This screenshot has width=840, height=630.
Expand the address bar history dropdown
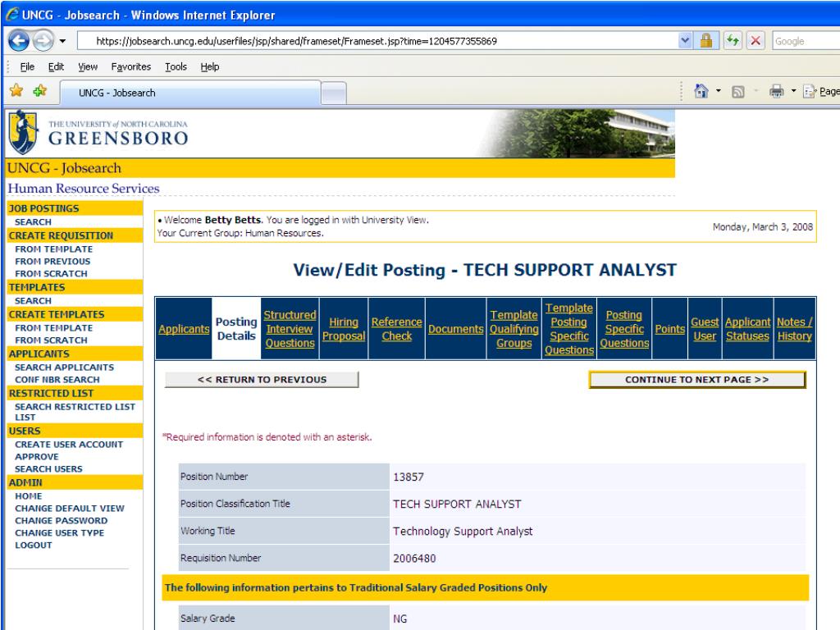click(685, 41)
